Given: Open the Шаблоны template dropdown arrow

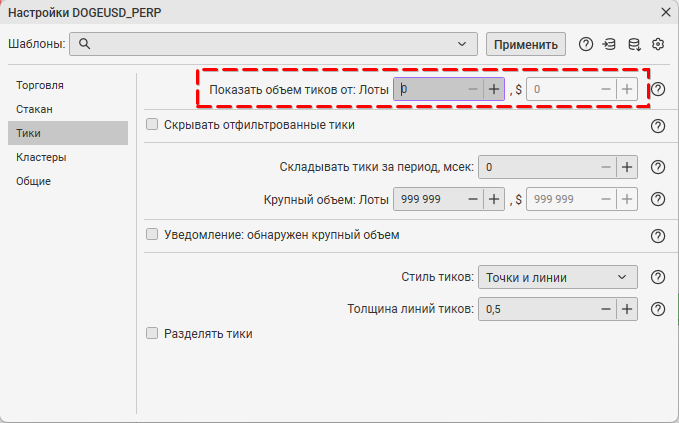Looking at the screenshot, I should (461, 44).
